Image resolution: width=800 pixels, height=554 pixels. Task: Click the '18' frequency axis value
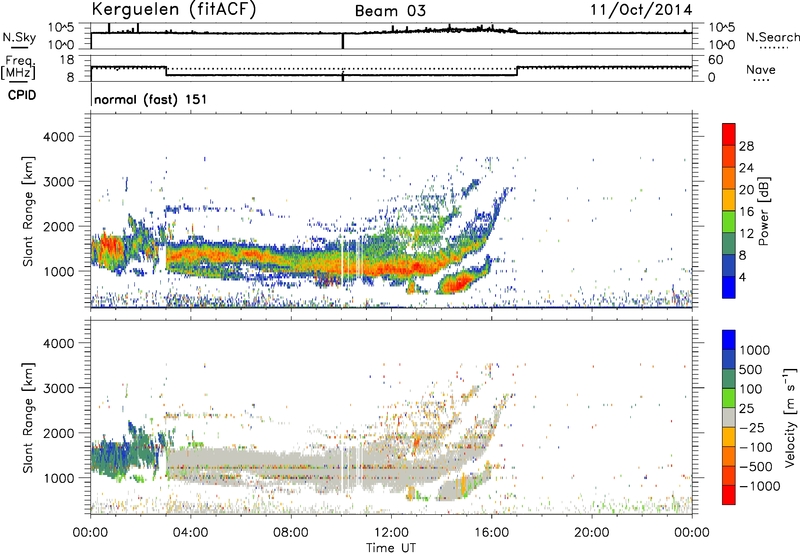67,60
